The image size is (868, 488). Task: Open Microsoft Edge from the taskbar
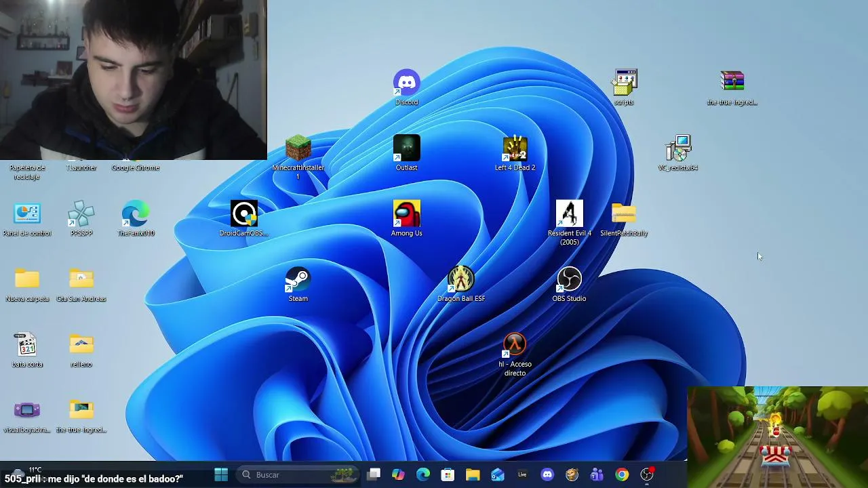coord(423,474)
